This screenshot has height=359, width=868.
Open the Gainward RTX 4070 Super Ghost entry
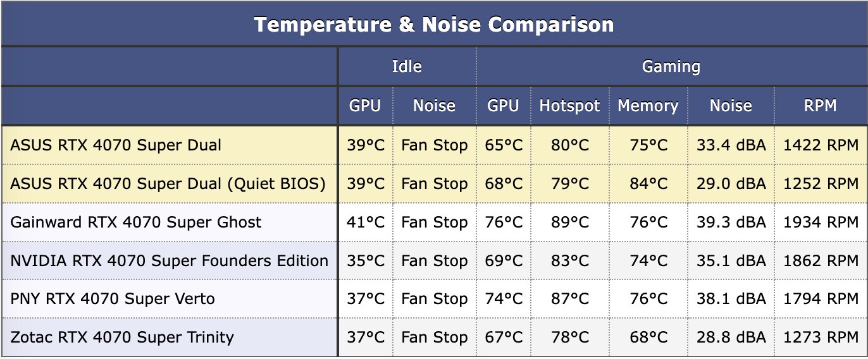tap(136, 222)
